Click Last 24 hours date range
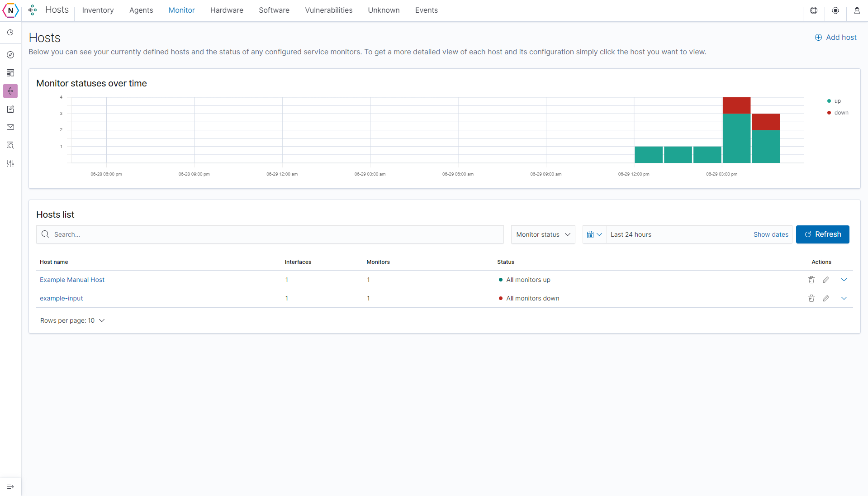 coord(631,234)
